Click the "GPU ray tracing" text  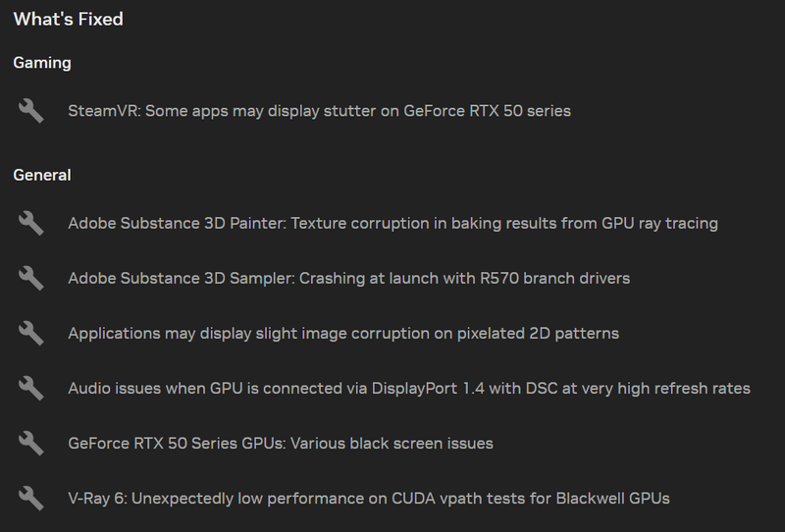click(659, 223)
